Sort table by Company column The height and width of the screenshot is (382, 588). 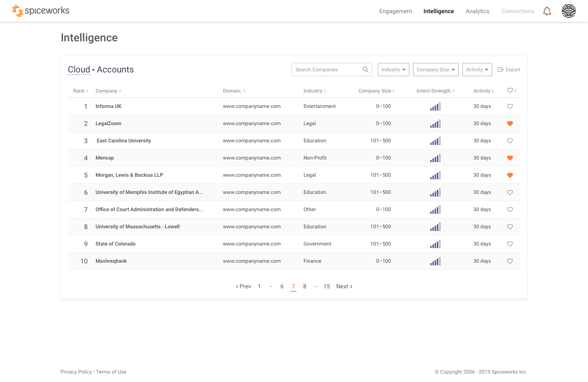(x=108, y=91)
